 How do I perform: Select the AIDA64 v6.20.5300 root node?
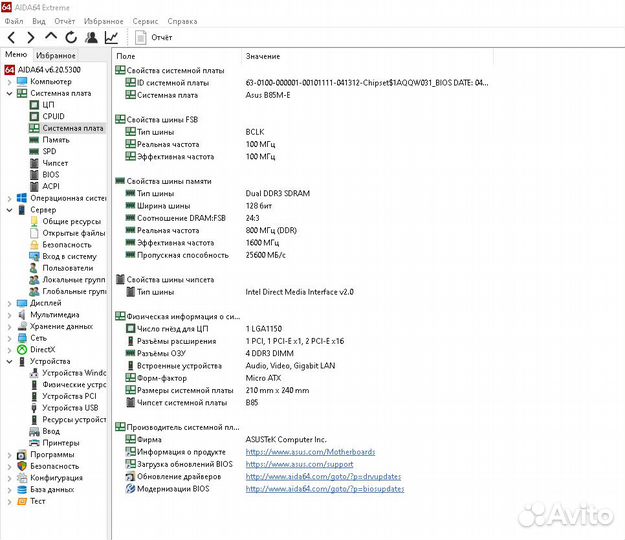(49, 70)
